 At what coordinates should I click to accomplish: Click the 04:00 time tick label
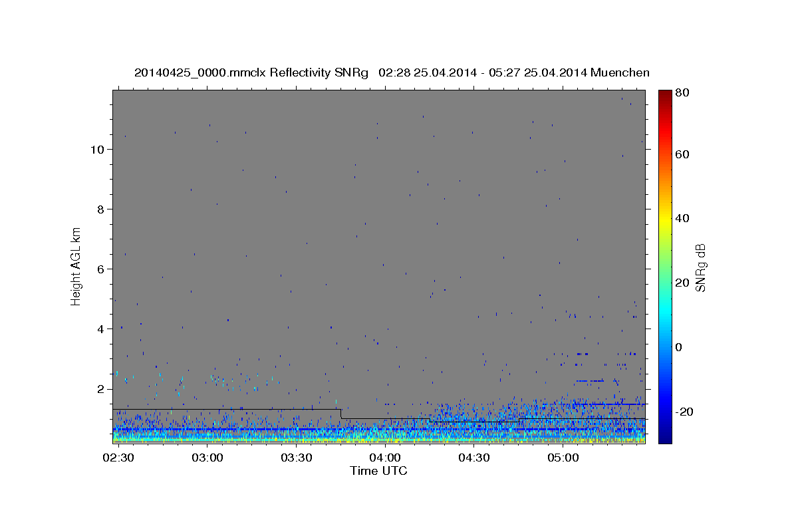(x=385, y=458)
